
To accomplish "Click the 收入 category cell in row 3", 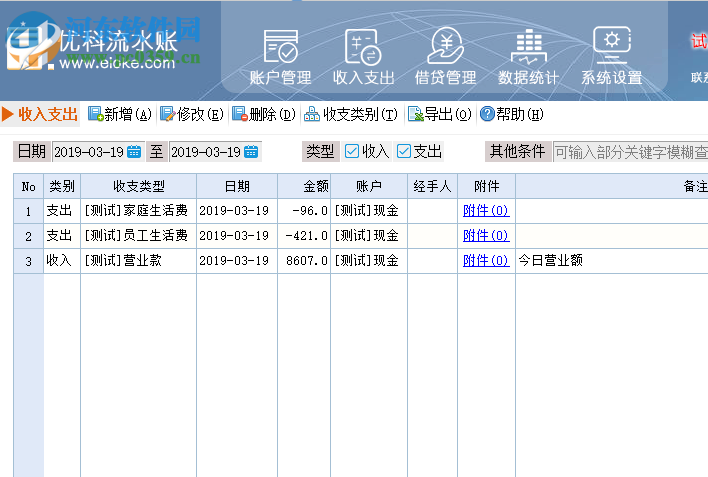I will point(62,261).
